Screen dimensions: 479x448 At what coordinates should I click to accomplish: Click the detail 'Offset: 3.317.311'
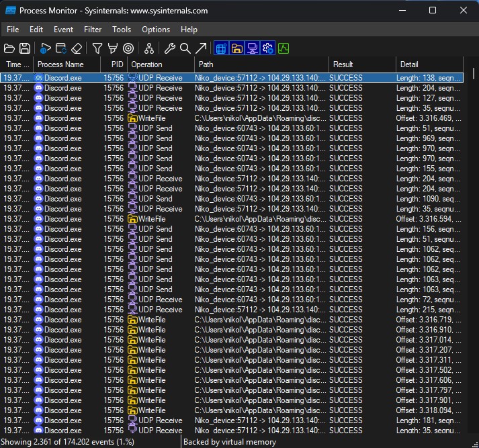pos(425,360)
